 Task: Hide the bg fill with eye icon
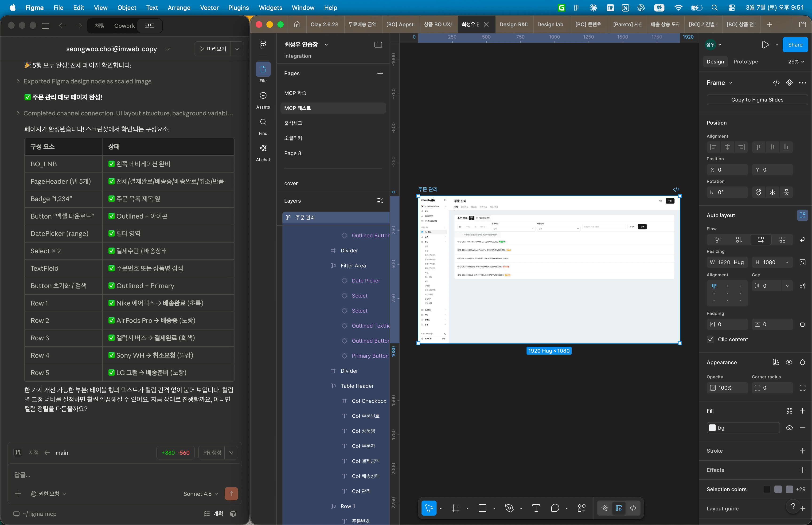click(x=789, y=427)
